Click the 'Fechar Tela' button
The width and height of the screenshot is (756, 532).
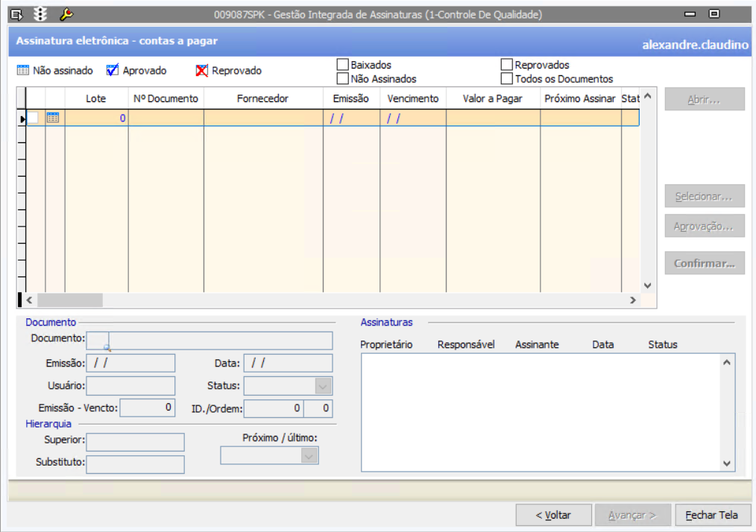tap(711, 515)
